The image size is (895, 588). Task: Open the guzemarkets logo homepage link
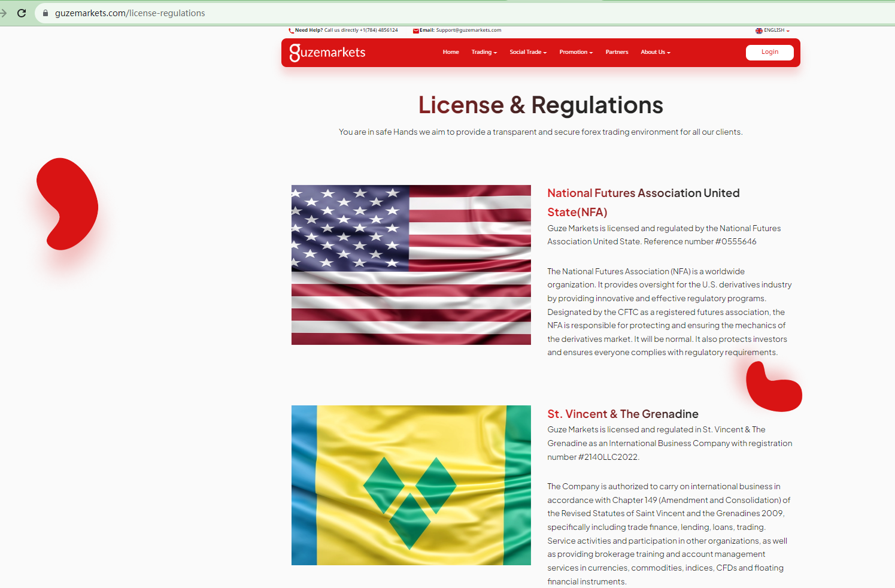327,53
